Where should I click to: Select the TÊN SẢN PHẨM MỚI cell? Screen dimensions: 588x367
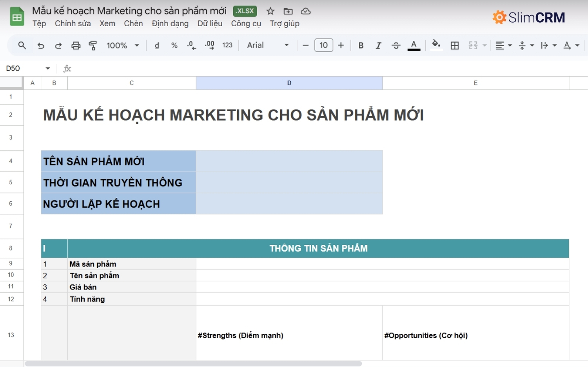point(118,161)
